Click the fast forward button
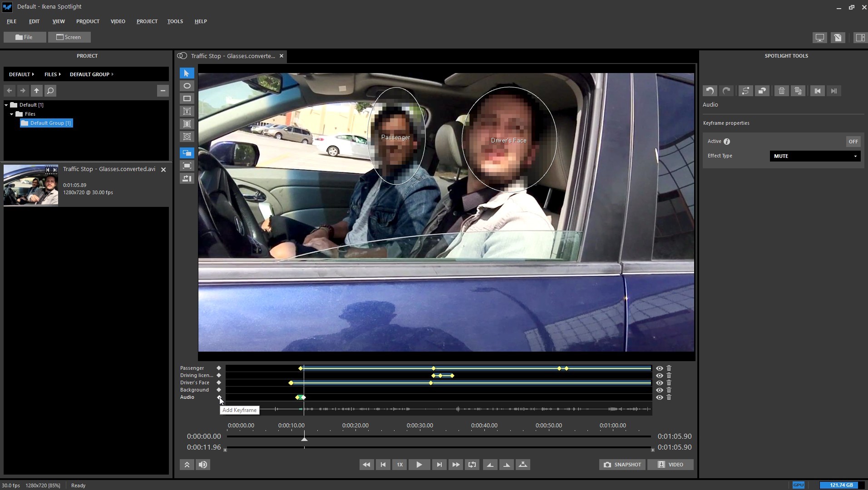868x490 pixels. (x=456, y=465)
